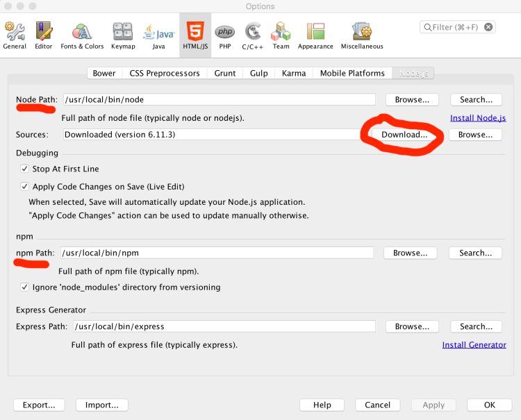Open the Miscellaneous options category

(361, 35)
